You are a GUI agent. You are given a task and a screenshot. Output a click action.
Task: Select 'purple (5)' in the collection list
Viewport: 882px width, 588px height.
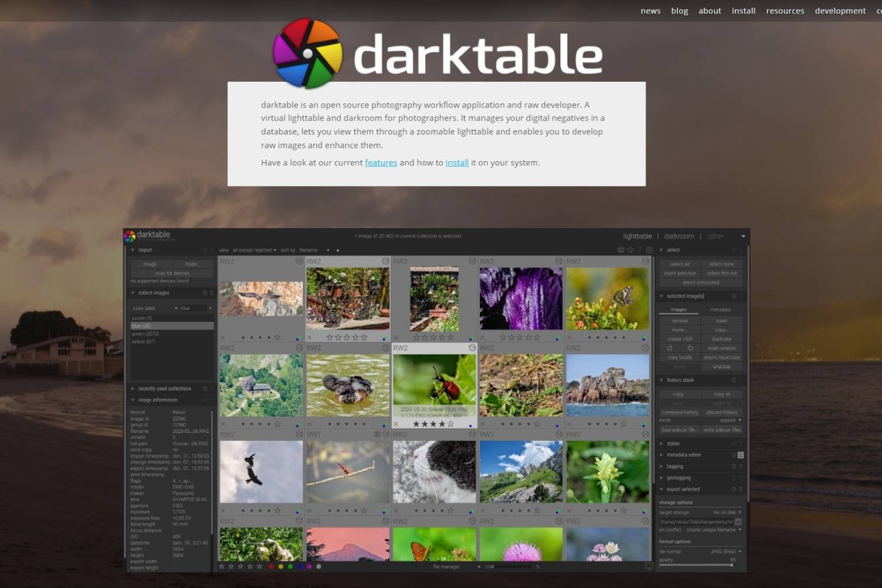coord(172,318)
